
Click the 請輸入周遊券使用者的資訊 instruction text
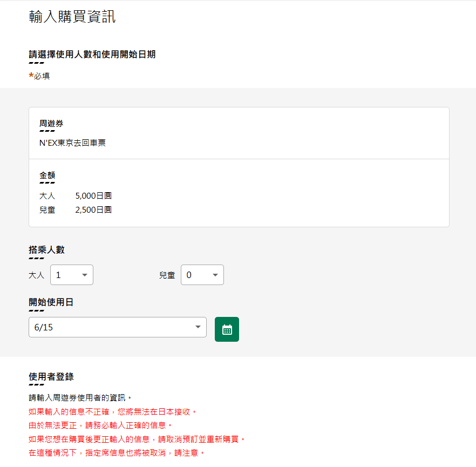[x=80, y=398]
